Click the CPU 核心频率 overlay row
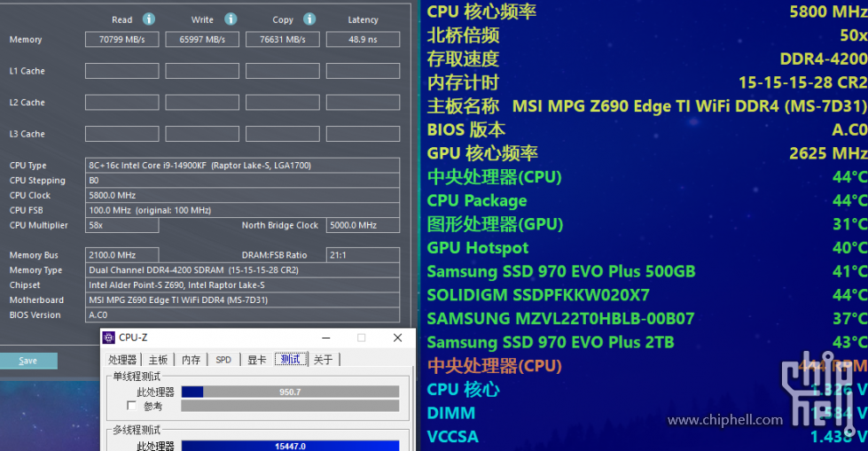The height and width of the screenshot is (451, 868). pyautogui.click(x=646, y=12)
